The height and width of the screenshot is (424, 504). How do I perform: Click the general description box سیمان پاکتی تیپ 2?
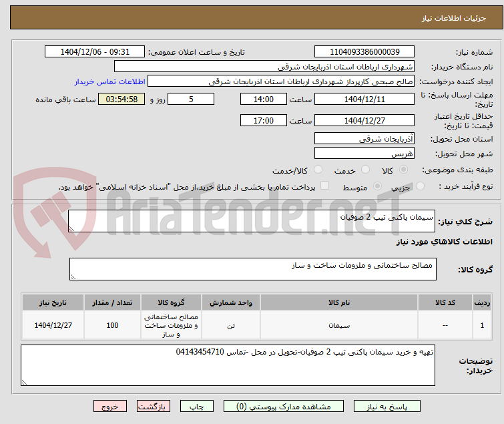[x=252, y=221]
